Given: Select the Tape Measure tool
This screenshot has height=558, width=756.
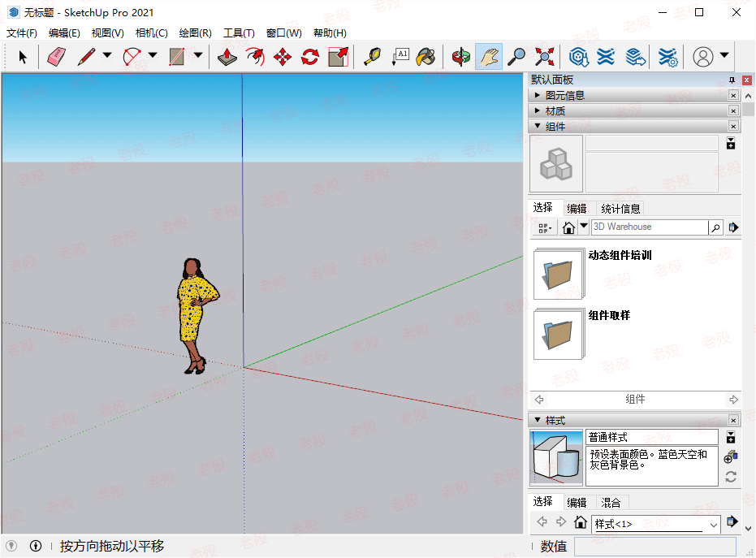Looking at the screenshot, I should 372,57.
